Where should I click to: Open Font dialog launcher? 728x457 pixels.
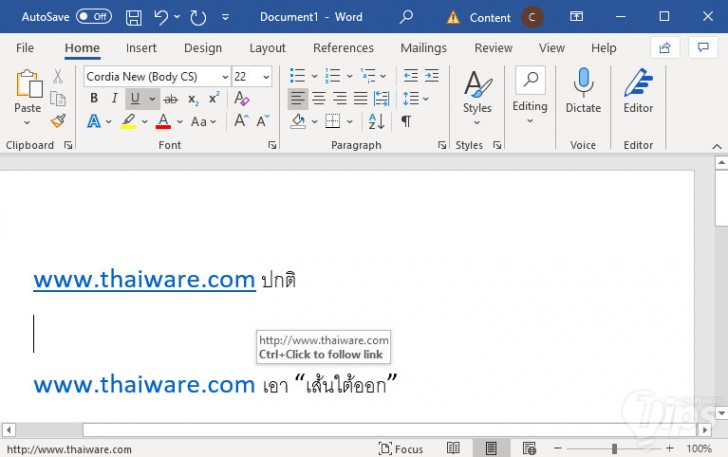pyautogui.click(x=272, y=145)
